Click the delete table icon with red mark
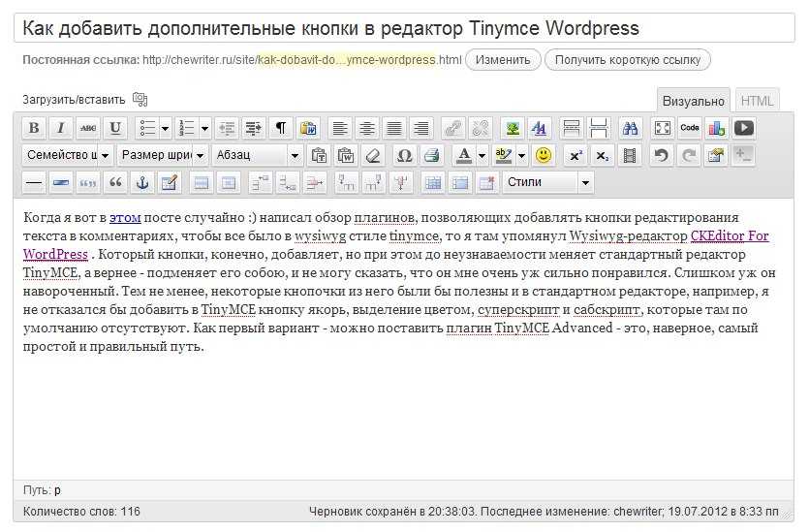Image resolution: width=809 pixels, height=532 pixels. [486, 182]
